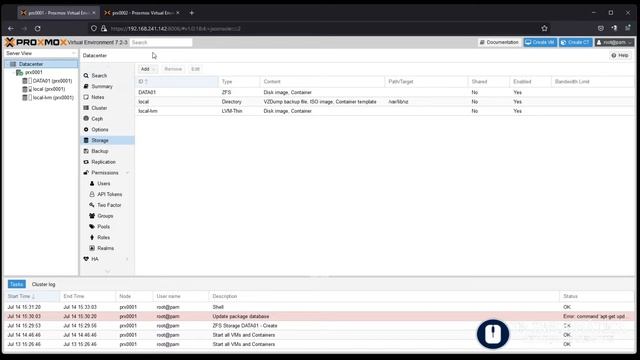This screenshot has height=360, width=640.
Task: Open the Options menu item
Action: pos(100,129)
